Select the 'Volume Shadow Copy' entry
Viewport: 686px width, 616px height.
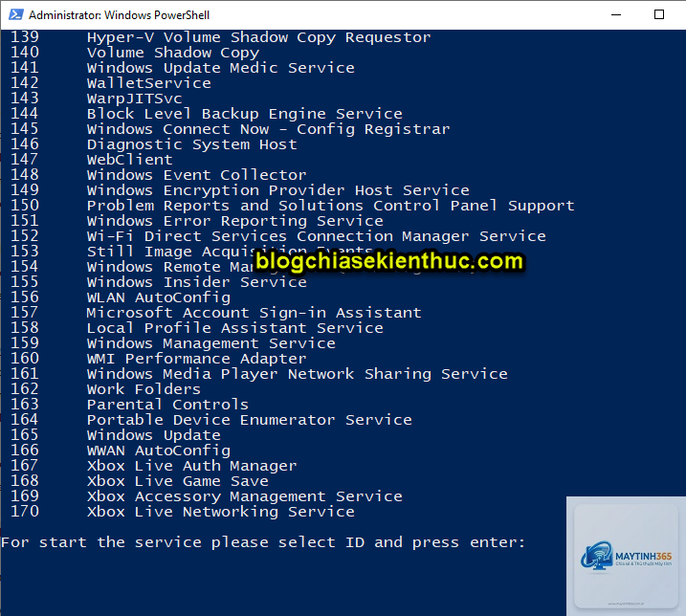click(173, 53)
